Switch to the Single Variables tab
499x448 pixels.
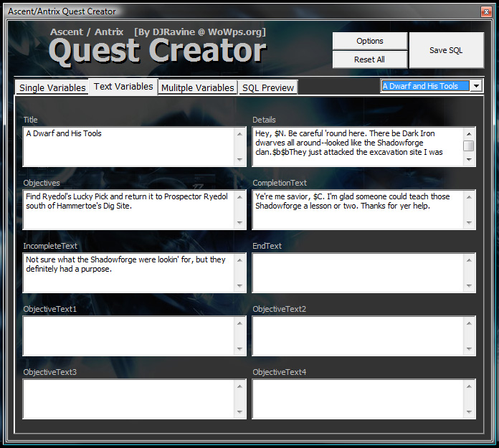pos(52,87)
